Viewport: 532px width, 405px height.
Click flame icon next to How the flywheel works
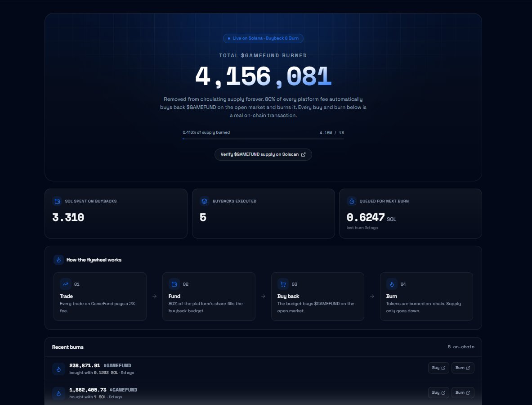59,260
